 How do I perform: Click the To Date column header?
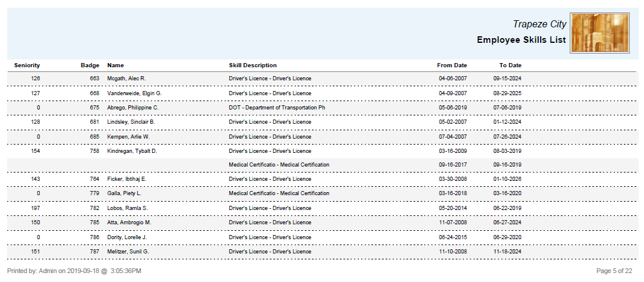pos(510,65)
